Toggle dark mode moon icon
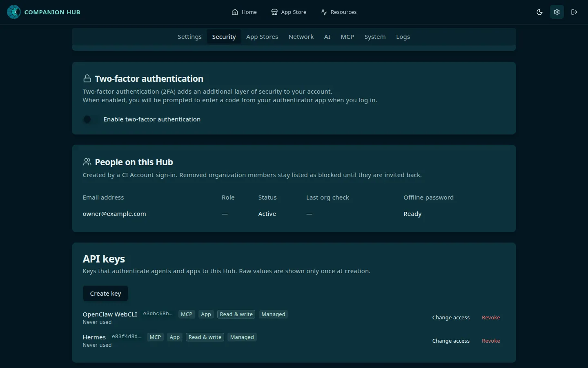This screenshot has height=368, width=588. pos(539,12)
